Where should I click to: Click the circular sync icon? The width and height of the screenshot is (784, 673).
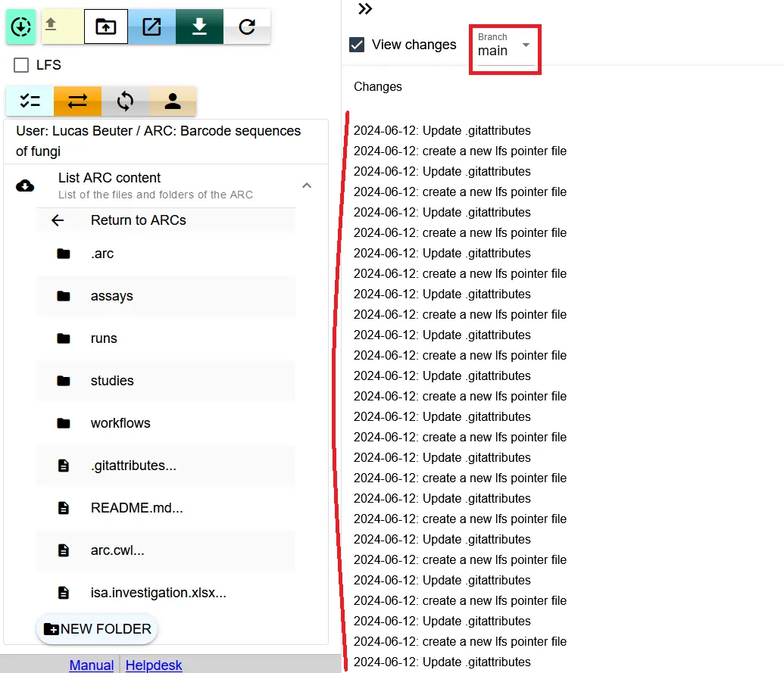click(x=125, y=101)
